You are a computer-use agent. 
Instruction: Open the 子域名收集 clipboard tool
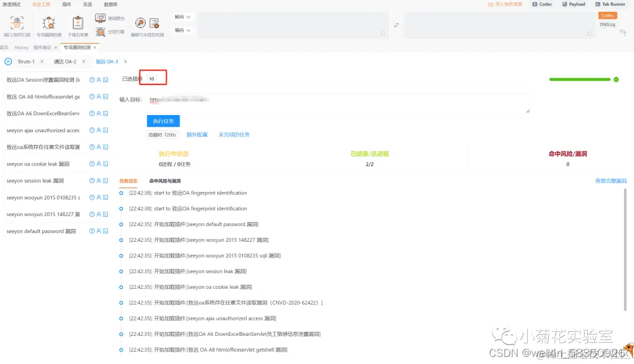pyautogui.click(x=78, y=26)
